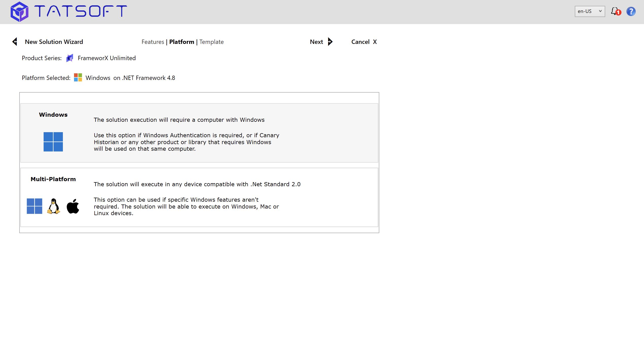This screenshot has height=343, width=644.
Task: Choose the Multi-Platform heading
Action: (53, 179)
